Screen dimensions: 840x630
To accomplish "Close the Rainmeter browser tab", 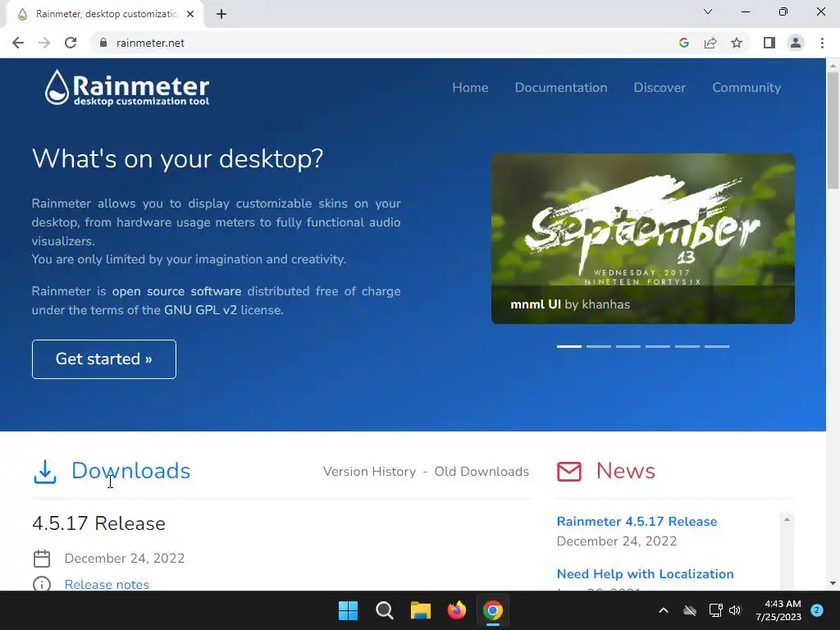I will (190, 15).
